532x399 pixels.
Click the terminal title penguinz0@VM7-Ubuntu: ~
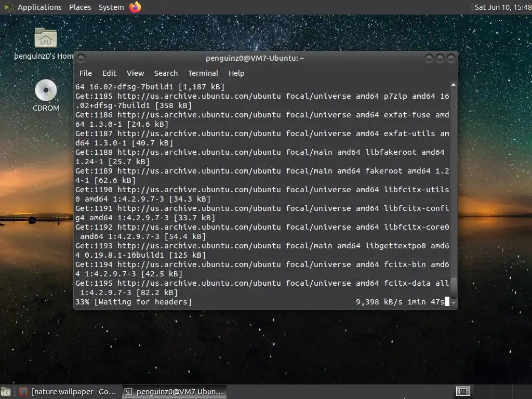(x=255, y=58)
